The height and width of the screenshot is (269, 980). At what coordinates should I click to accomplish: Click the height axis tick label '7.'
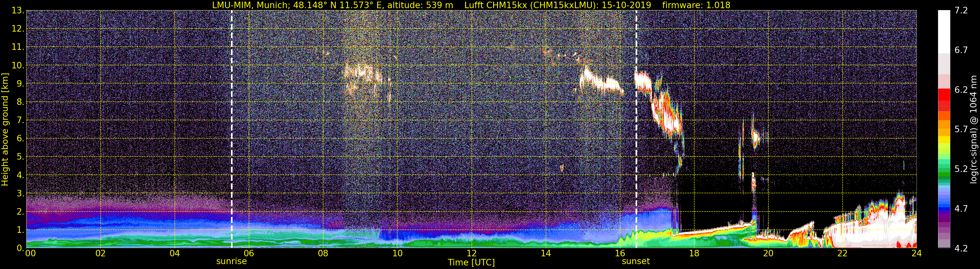coord(20,120)
